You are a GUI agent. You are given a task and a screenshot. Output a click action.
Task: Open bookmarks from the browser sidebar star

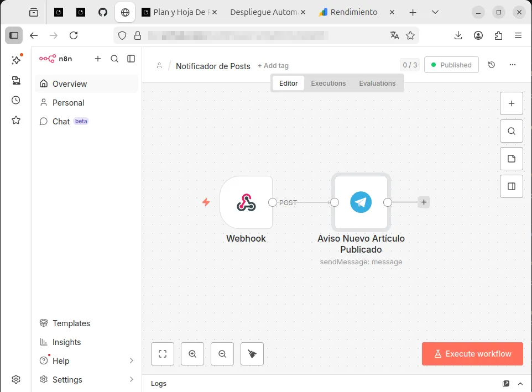[16, 120]
